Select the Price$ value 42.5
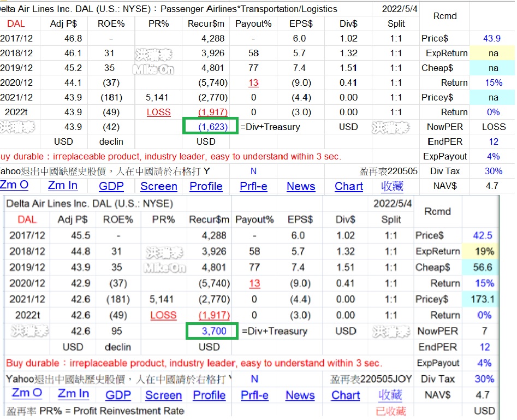The width and height of the screenshot is (517, 420). (482, 235)
